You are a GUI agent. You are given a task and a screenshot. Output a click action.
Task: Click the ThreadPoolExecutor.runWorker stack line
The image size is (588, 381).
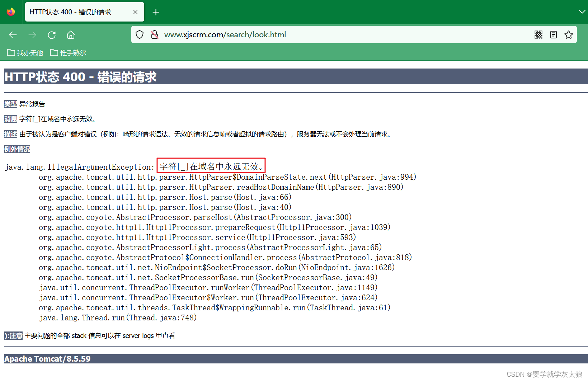pyautogui.click(x=208, y=288)
